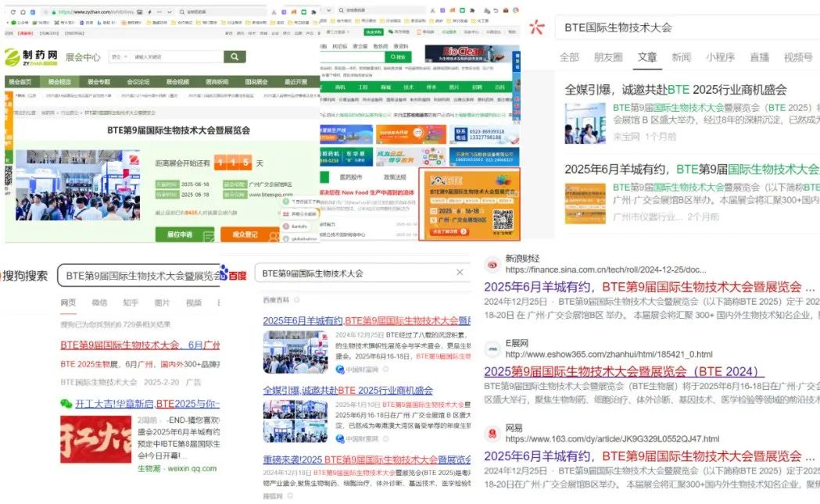820x504 pixels.
Task: Open Sogou result BTE第9届国际生物技术大会, 6月广州
Action: pyautogui.click(x=140, y=345)
